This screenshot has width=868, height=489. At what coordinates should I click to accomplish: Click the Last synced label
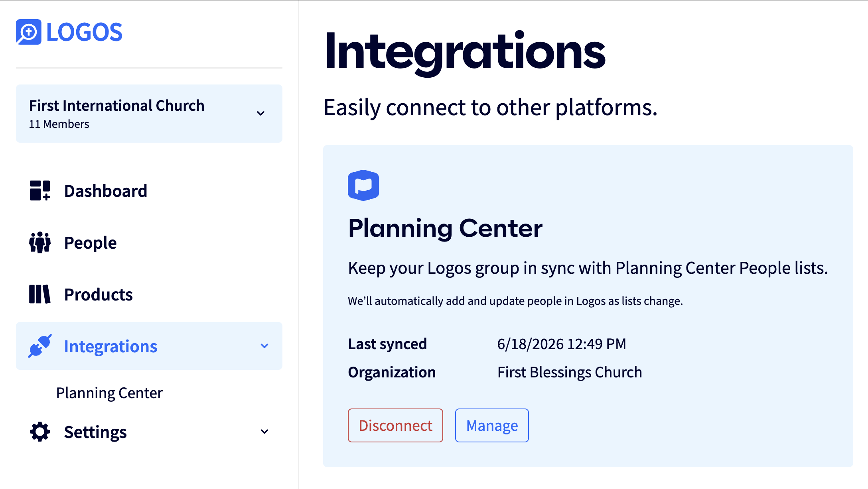387,344
